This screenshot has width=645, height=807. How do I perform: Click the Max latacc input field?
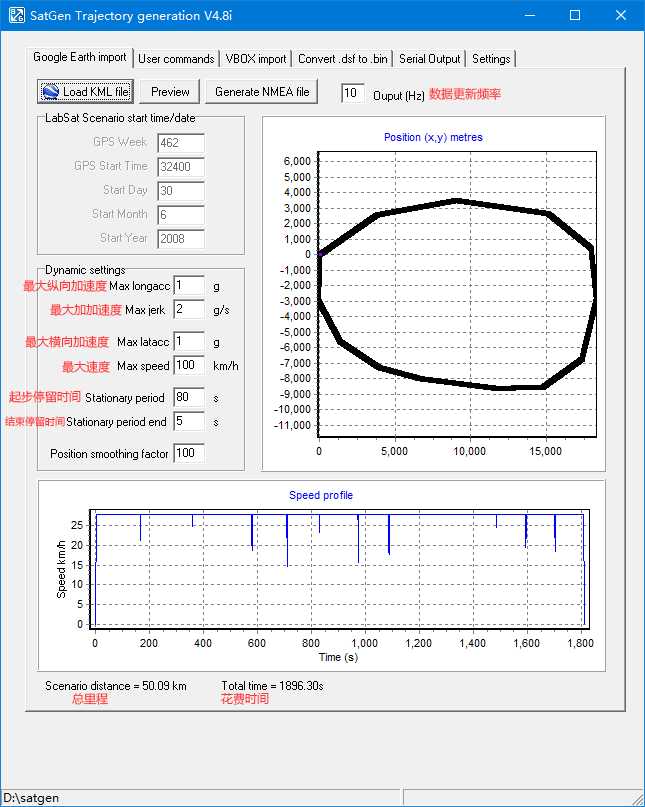[x=189, y=342]
